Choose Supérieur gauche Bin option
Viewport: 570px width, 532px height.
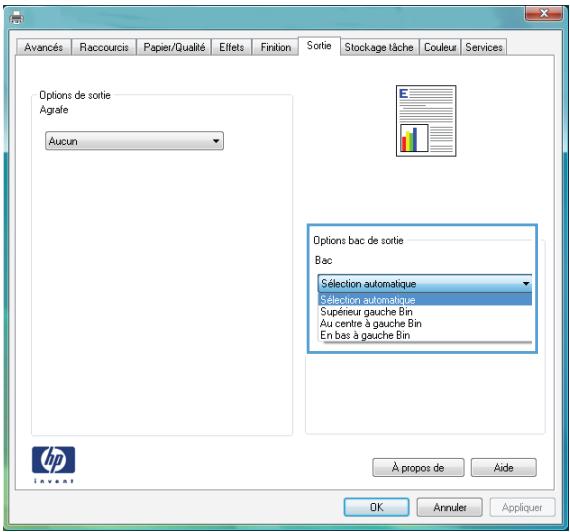425,312
